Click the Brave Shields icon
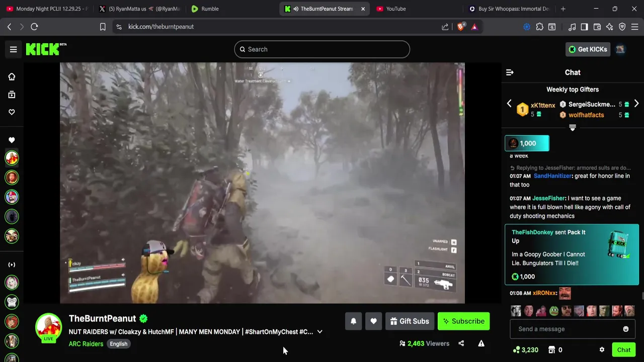The width and height of the screenshot is (644, 362). coord(460,27)
